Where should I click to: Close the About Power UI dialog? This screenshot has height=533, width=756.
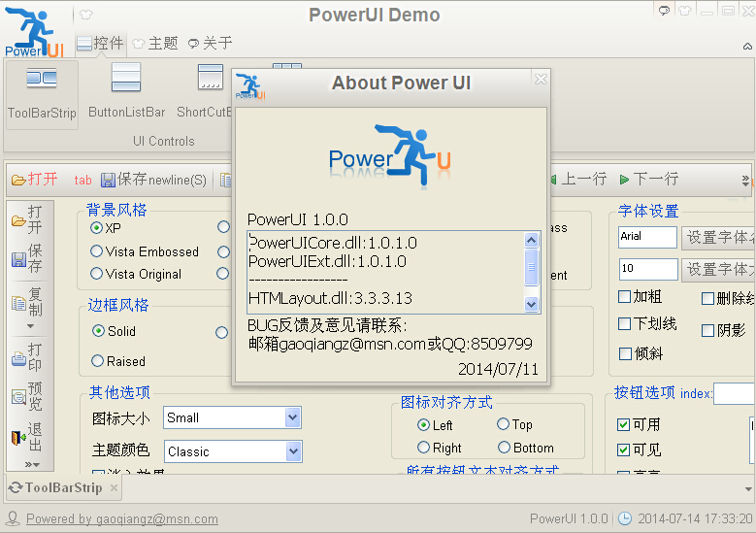pos(541,79)
